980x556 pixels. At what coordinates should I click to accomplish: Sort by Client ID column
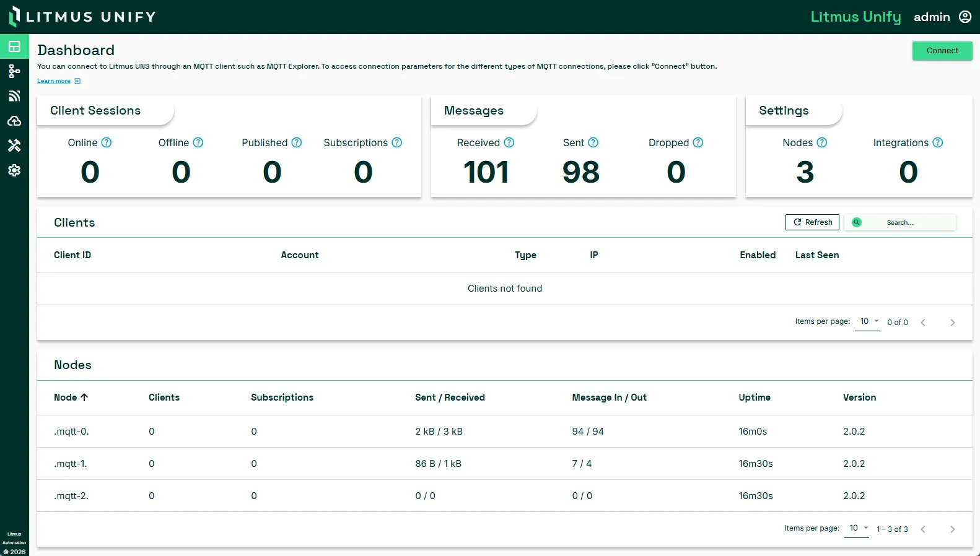click(72, 255)
